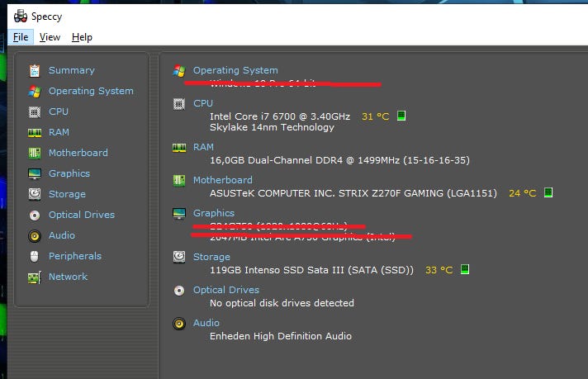Select Intel Core i7 6700 @ 3.40GHz text
This screenshot has height=379, width=588.
tap(280, 116)
